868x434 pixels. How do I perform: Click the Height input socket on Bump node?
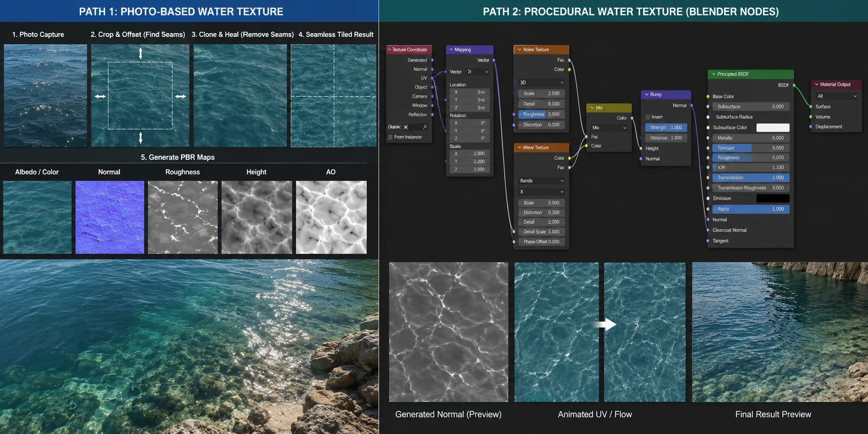(641, 149)
